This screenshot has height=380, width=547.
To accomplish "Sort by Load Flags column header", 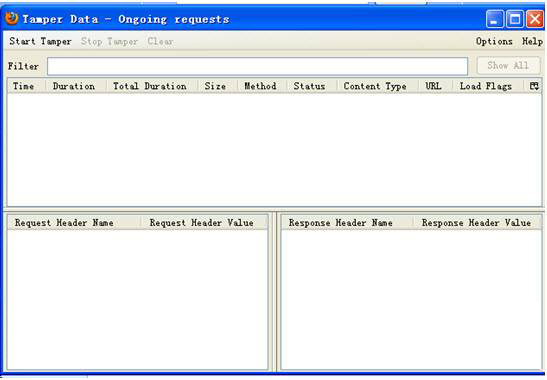I will [x=489, y=86].
